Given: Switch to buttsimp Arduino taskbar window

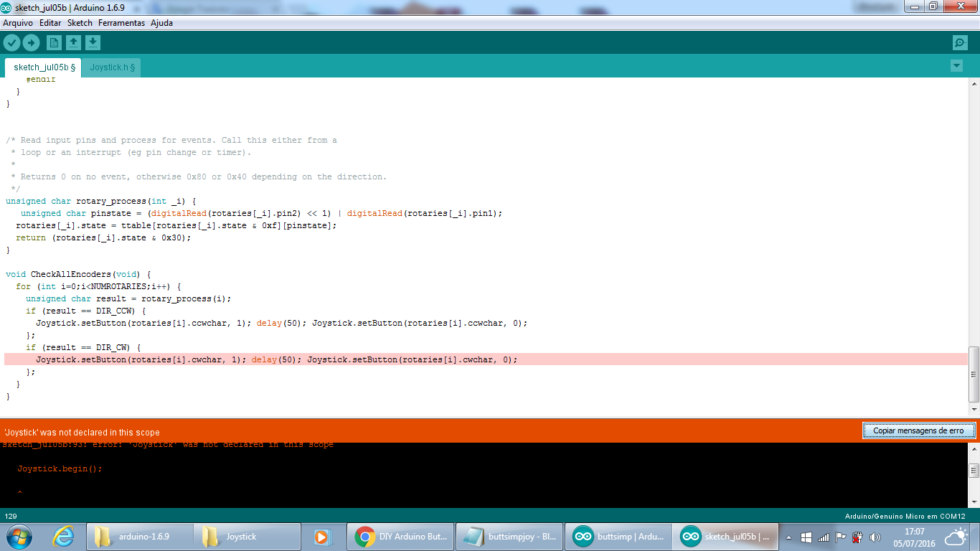Looking at the screenshot, I should 618,537.
